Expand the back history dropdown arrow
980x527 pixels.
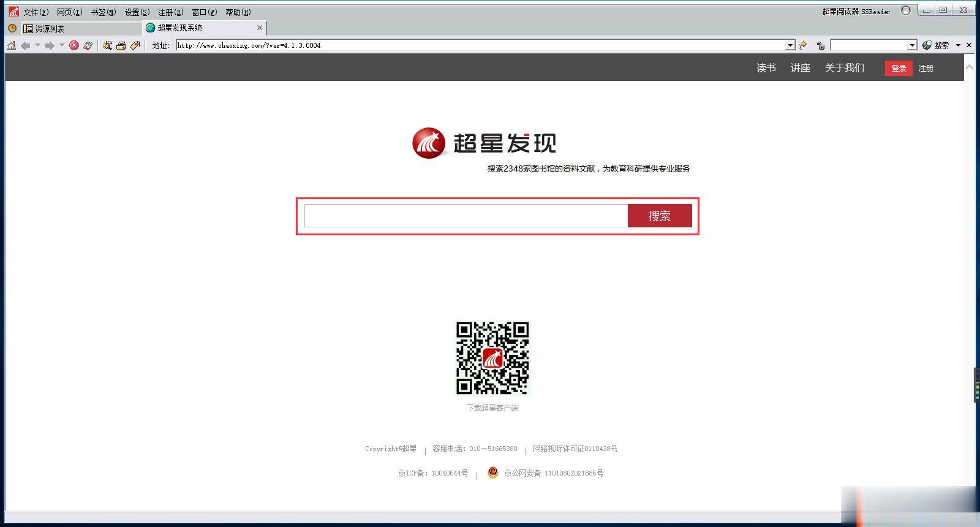tap(37, 45)
